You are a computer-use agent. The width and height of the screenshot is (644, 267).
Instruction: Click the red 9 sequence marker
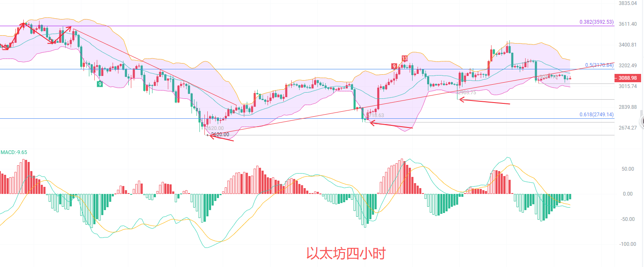point(393,66)
